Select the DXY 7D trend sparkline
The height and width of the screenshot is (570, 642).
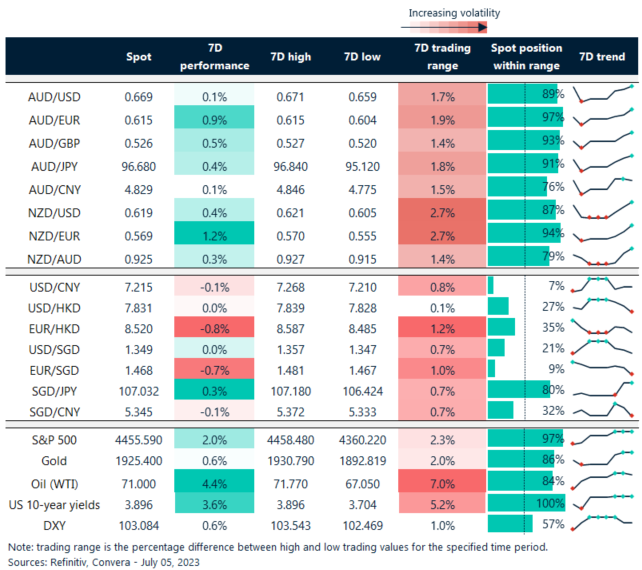602,522
